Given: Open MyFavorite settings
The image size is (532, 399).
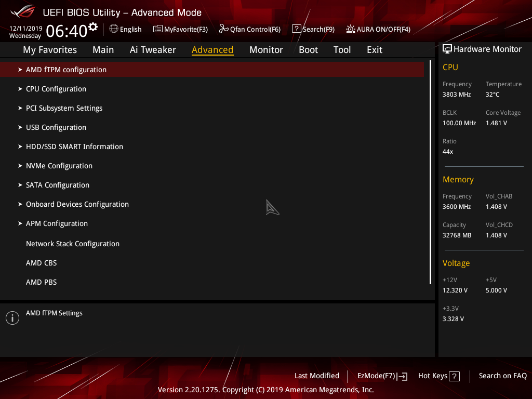Looking at the screenshot, I should pyautogui.click(x=180, y=29).
